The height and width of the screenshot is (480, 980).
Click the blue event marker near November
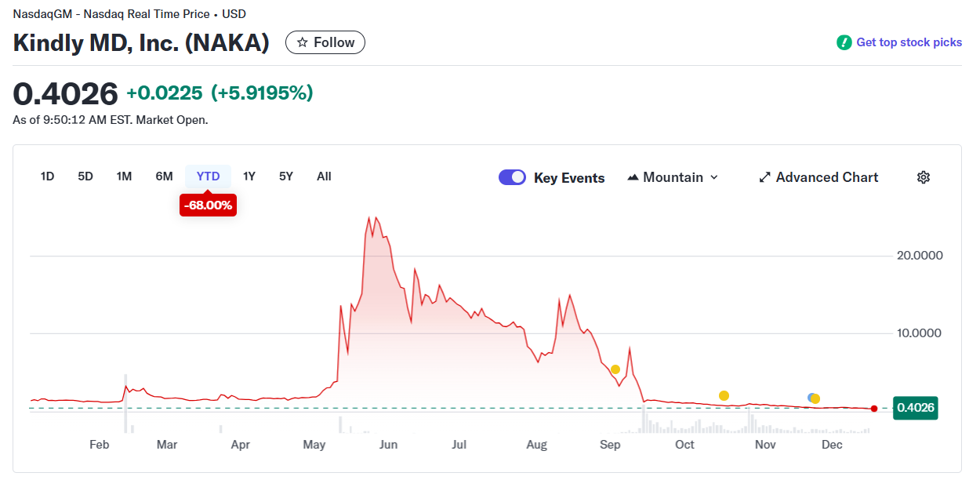click(811, 398)
